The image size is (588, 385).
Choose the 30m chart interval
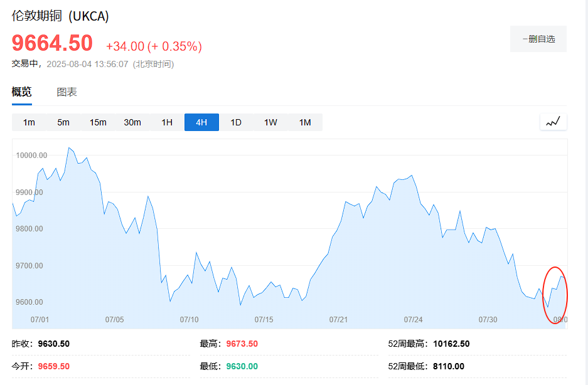point(132,122)
